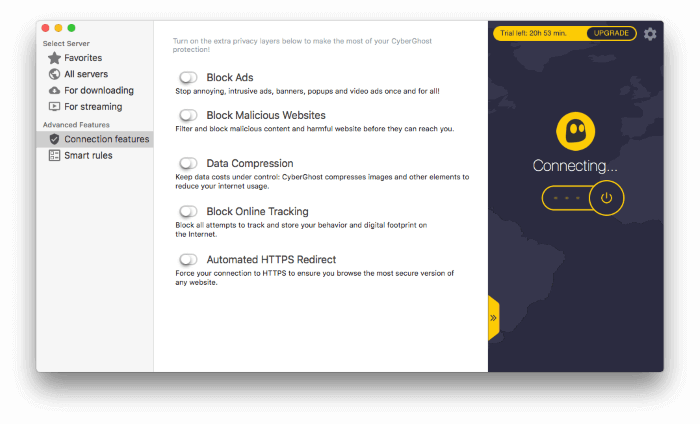The image size is (700, 424).
Task: Click the Smart rules list icon
Action: click(x=54, y=155)
